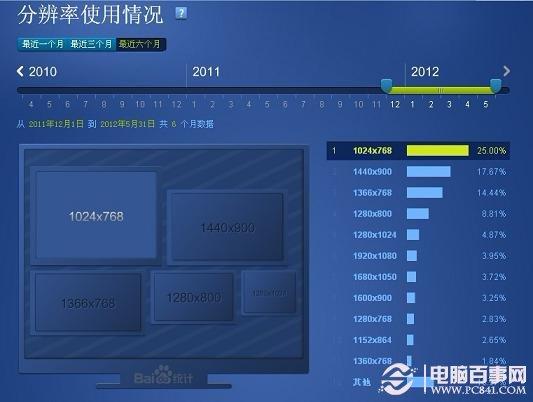Select the 最近三个月 tab

(91, 44)
